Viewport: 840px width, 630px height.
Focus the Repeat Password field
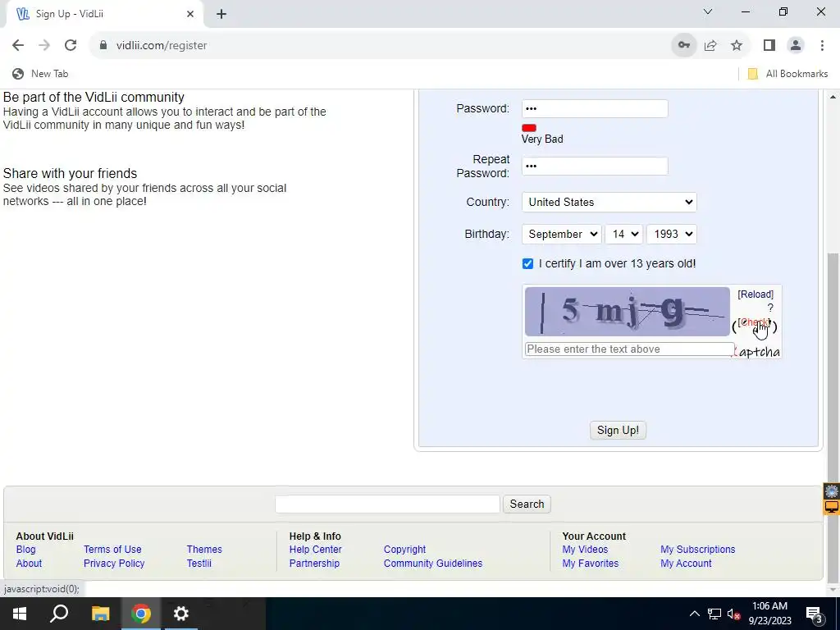(595, 166)
